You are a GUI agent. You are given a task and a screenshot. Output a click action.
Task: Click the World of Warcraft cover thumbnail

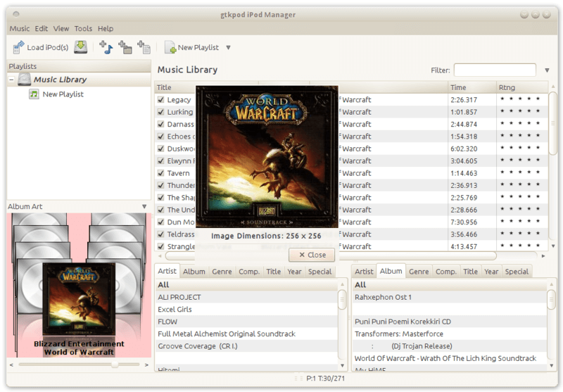pyautogui.click(x=79, y=298)
